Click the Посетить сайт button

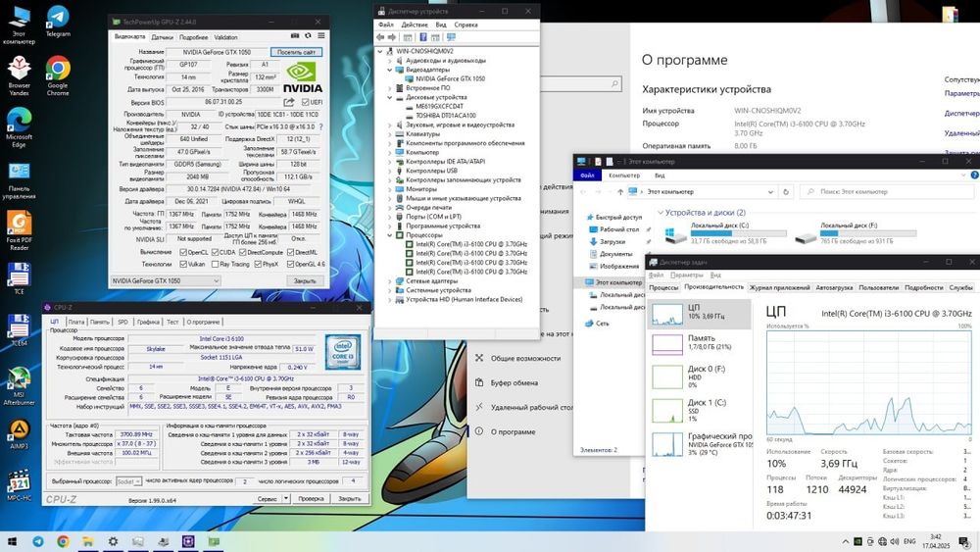(x=296, y=52)
